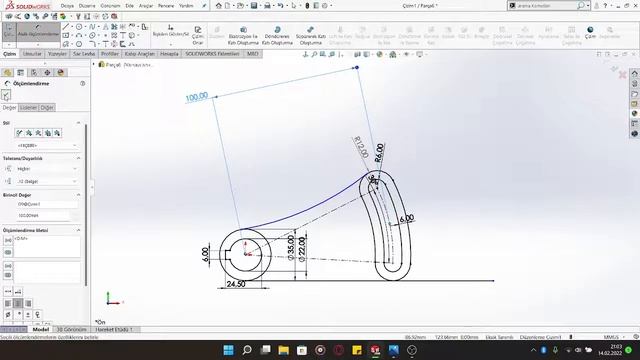640x360 pixels.
Task: Click the New document icon
Action: pos(227,6)
